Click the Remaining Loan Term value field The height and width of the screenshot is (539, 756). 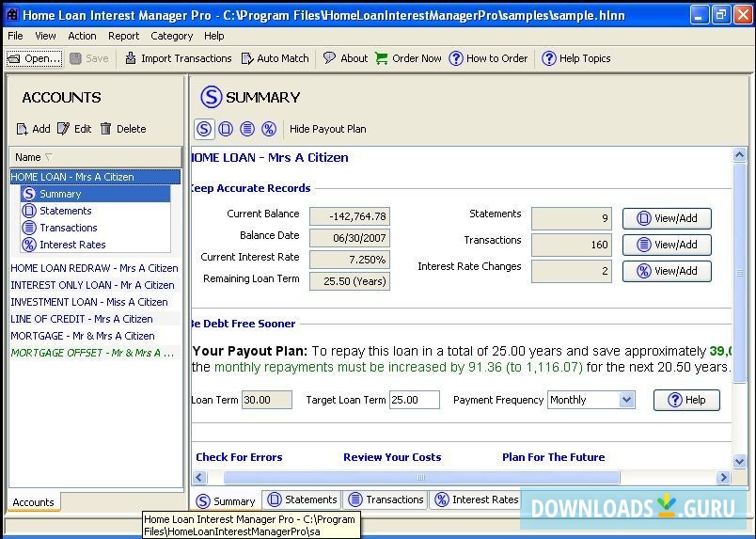pyautogui.click(x=350, y=281)
